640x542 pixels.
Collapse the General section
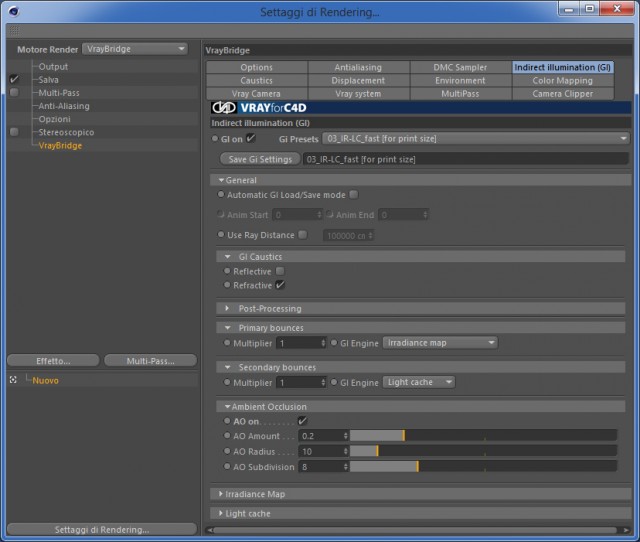click(x=221, y=180)
